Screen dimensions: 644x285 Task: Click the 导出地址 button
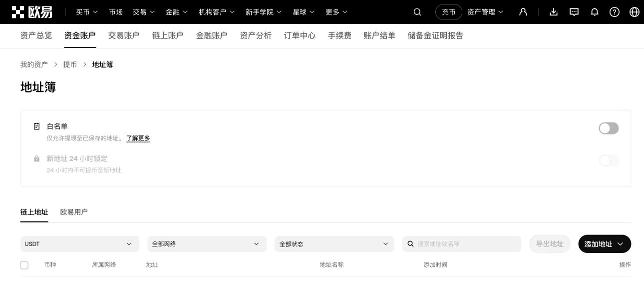pyautogui.click(x=550, y=244)
